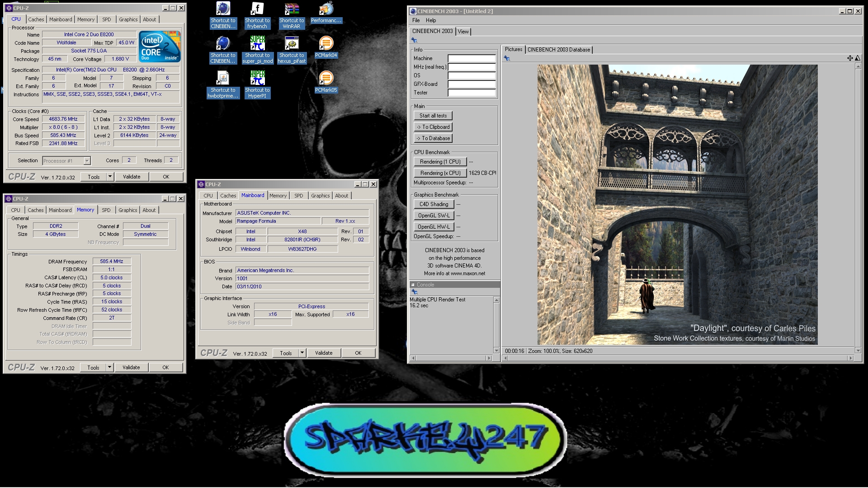This screenshot has height=488, width=868.
Task: Click the Start all tests button
Action: click(433, 116)
